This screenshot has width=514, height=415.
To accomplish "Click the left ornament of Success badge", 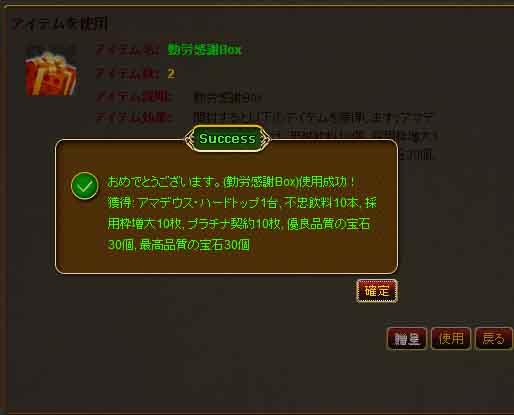I will [x=189, y=139].
